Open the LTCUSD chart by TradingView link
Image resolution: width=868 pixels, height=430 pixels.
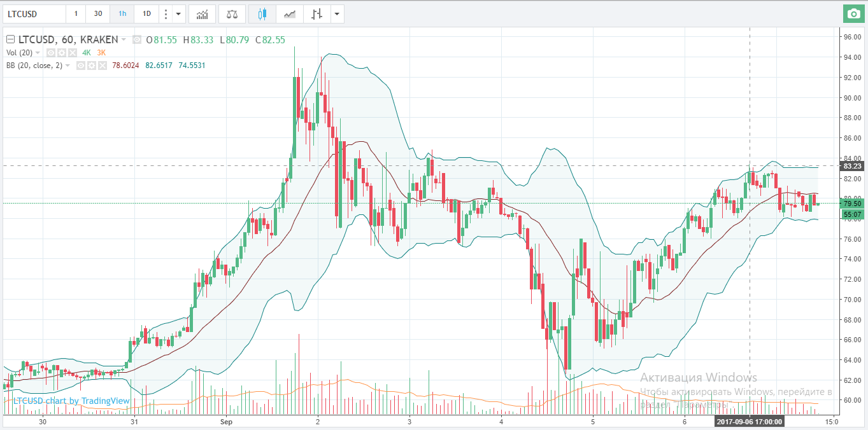click(x=71, y=401)
